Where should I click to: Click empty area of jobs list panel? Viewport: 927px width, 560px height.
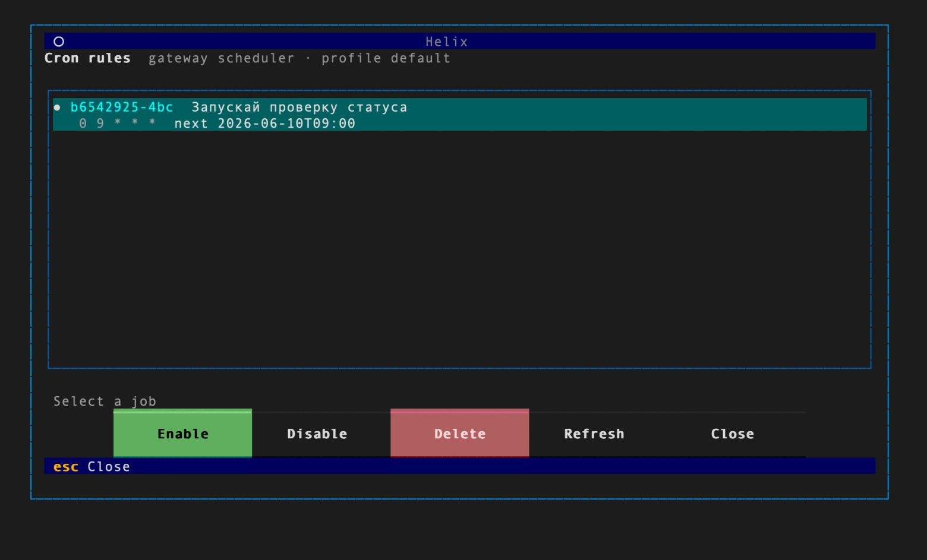click(x=459, y=249)
